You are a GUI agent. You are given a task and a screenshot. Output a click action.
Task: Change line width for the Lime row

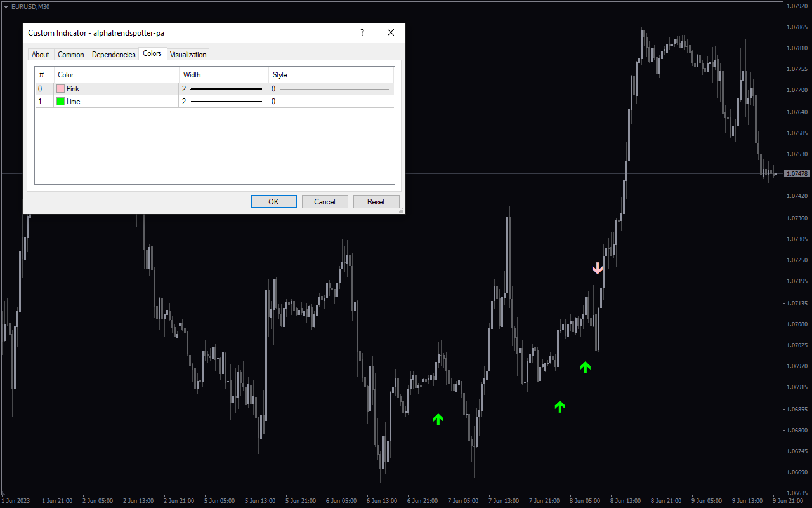click(x=223, y=102)
